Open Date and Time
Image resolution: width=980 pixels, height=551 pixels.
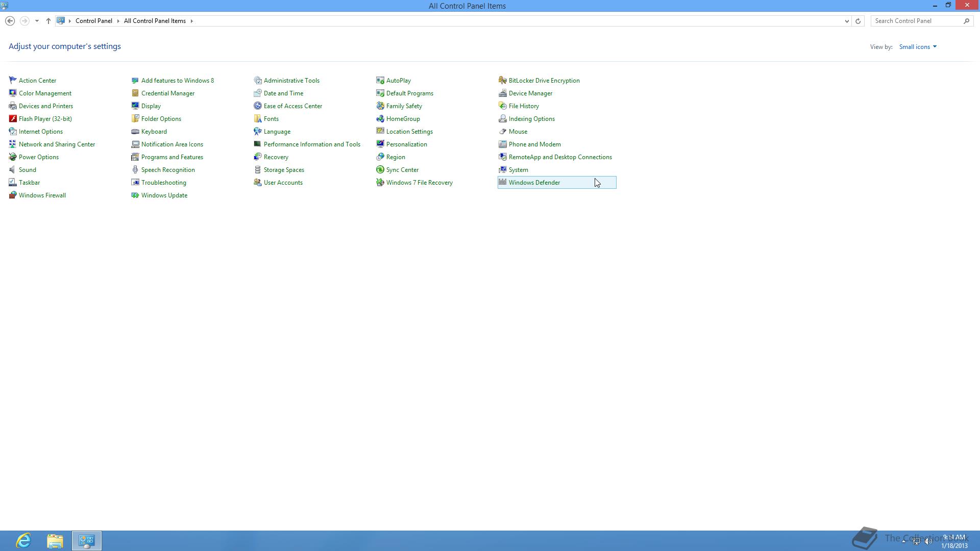point(283,93)
